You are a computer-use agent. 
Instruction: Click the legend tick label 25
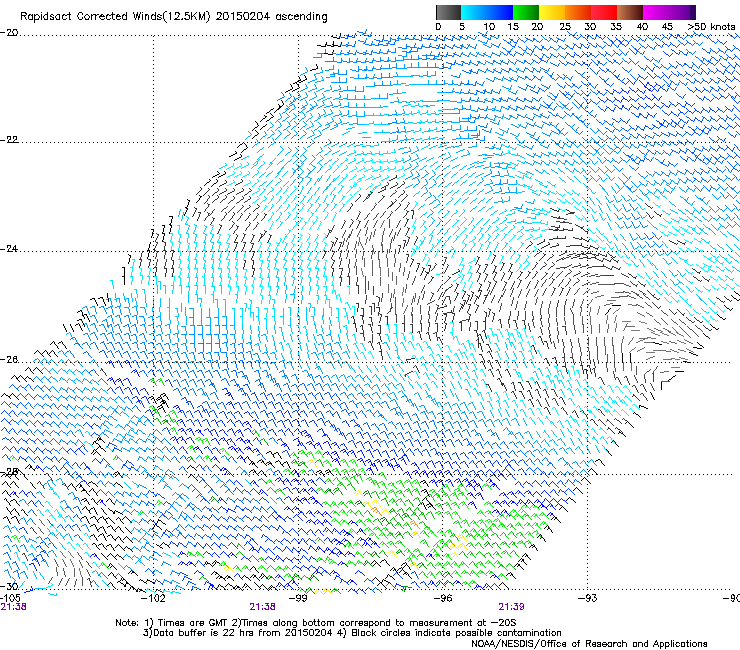pyautogui.click(x=565, y=27)
